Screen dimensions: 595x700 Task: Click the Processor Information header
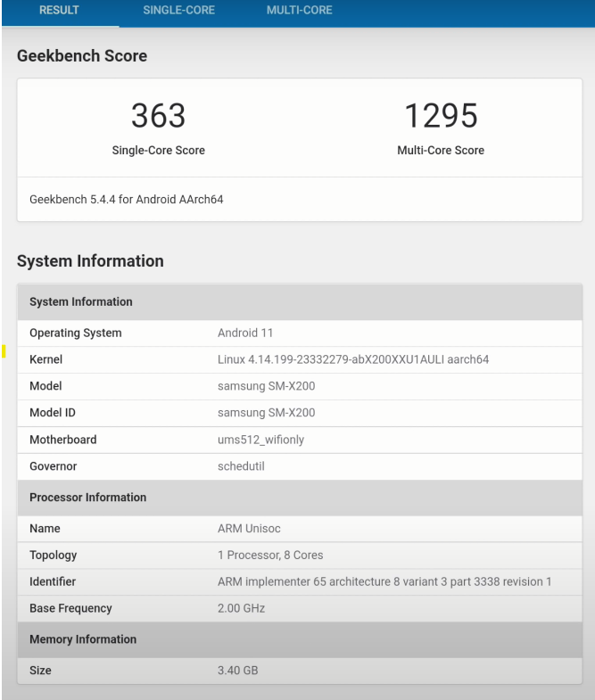300,498
